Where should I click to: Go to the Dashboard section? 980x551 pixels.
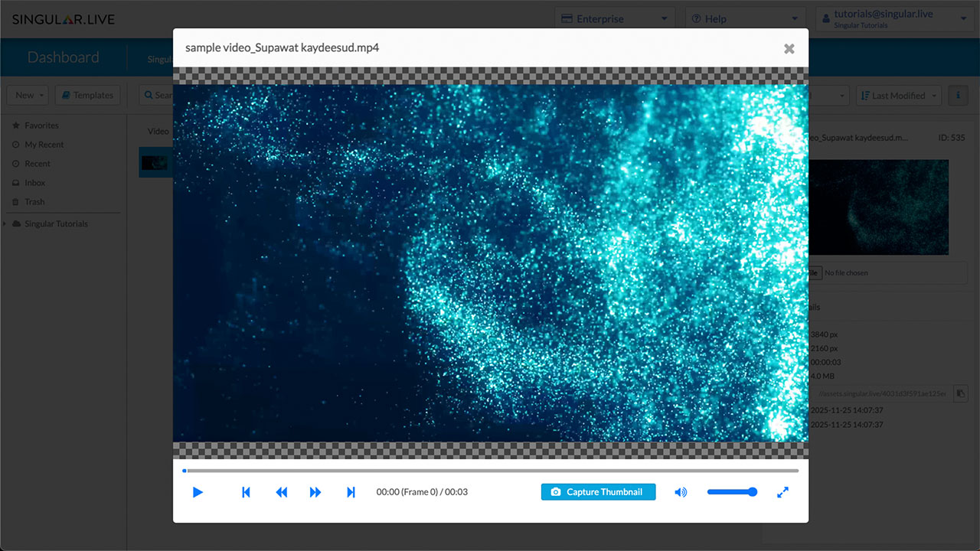point(64,57)
